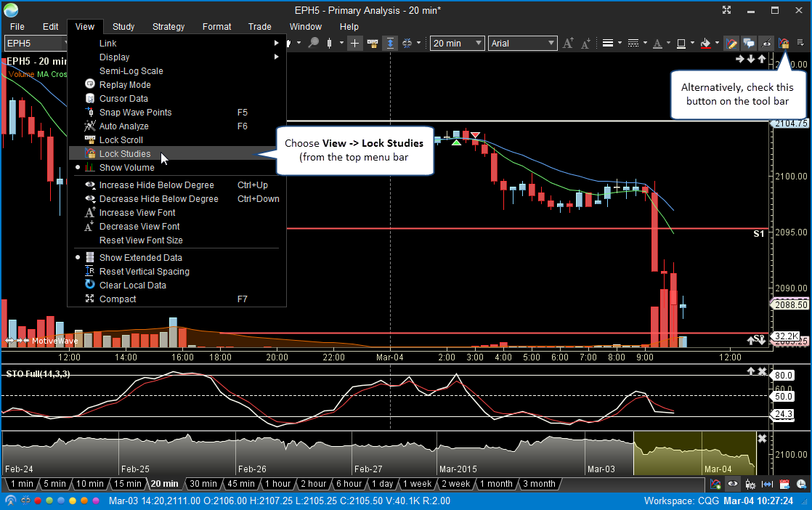Click Clear Local Data menu entry
This screenshot has width=812, height=510.
(x=176, y=285)
